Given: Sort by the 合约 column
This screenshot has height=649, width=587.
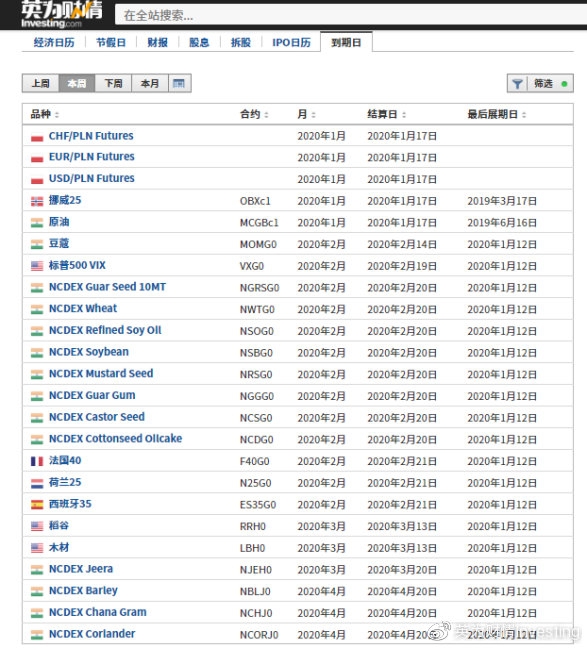Looking at the screenshot, I should pos(254,114).
